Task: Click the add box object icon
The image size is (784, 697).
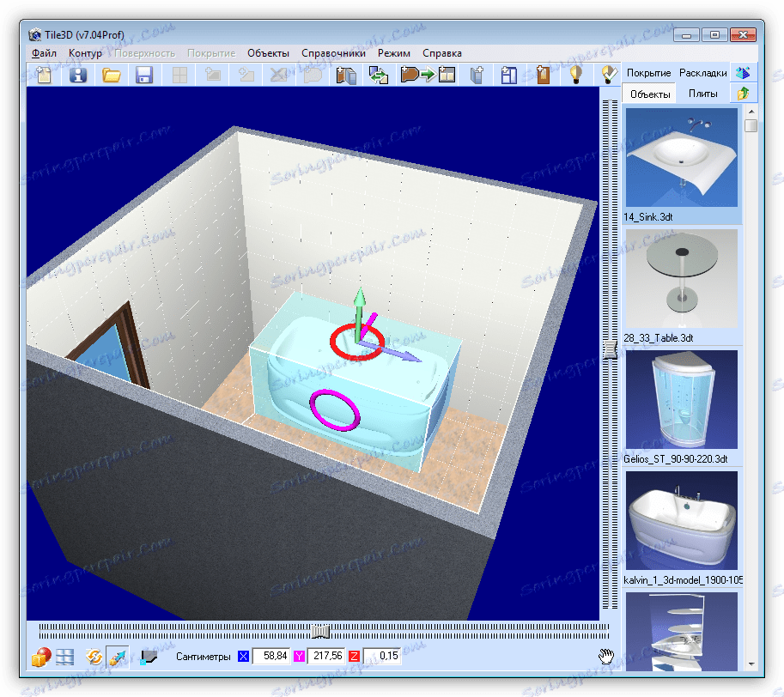Action: click(477, 75)
